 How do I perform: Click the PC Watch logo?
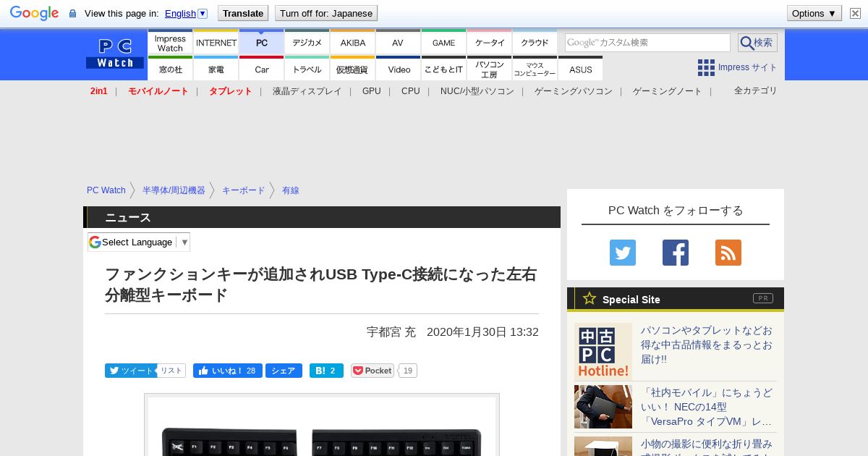(x=115, y=54)
